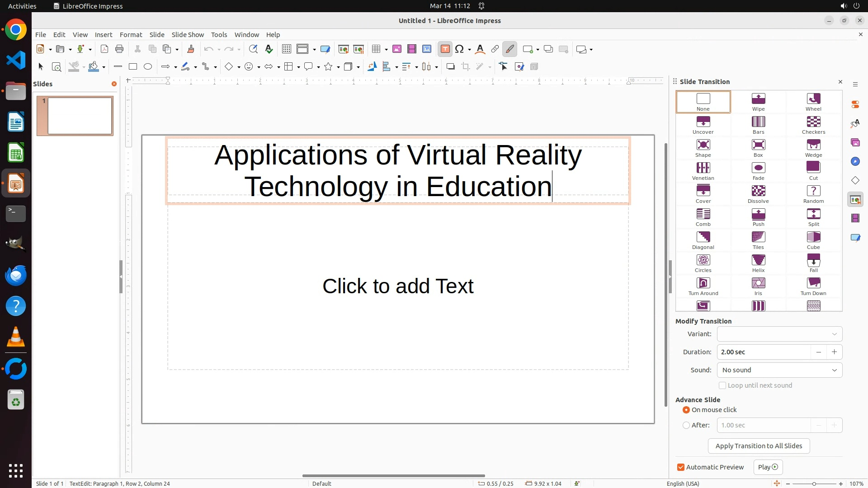Choose the Dissolve transition effect
The height and width of the screenshot is (488, 868).
pyautogui.click(x=758, y=191)
